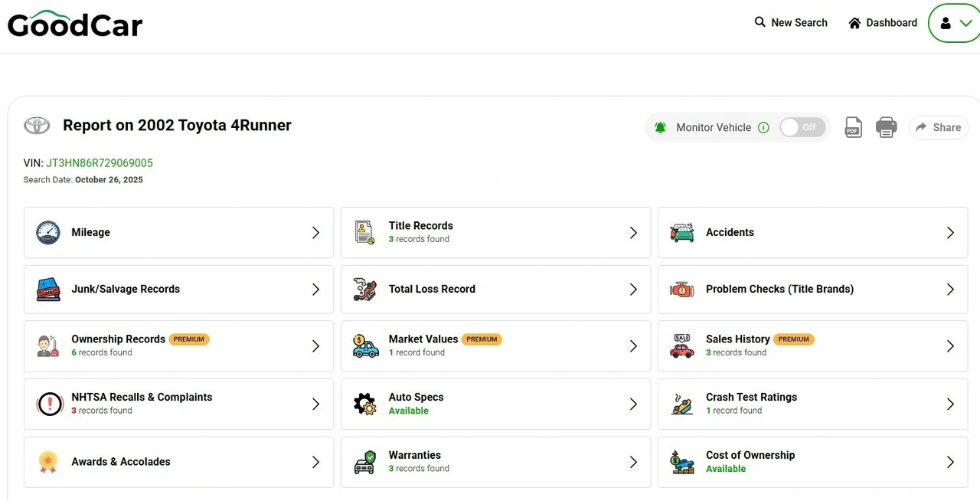
Task: Click the Total Loss Record icon
Action: [365, 290]
